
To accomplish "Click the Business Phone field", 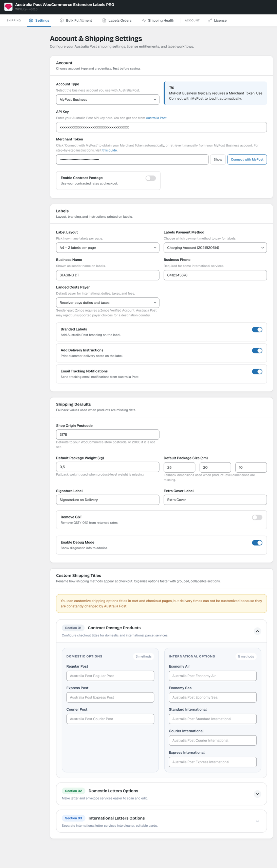I will coord(215,275).
